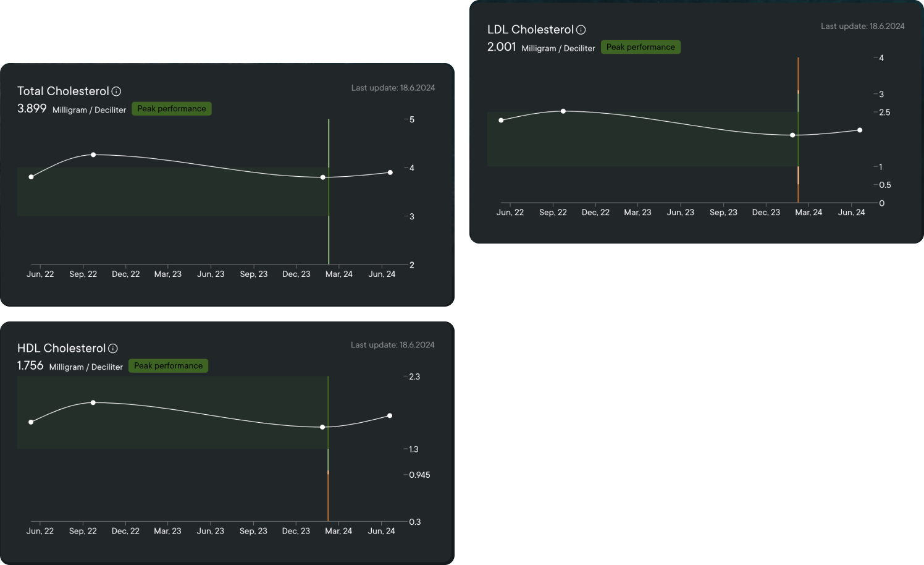
Task: Select the peak data point on LDL Cholesterol chart
Action: pyautogui.click(x=563, y=111)
